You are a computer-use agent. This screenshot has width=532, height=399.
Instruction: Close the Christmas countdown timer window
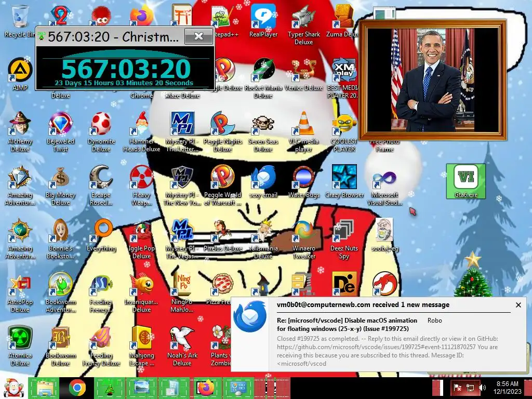[199, 36]
